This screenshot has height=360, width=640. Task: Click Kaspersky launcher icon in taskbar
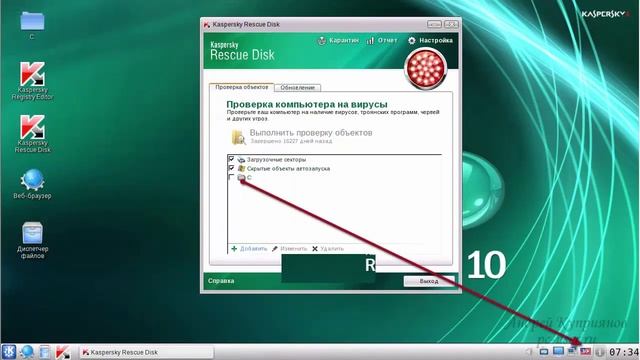tap(63, 352)
